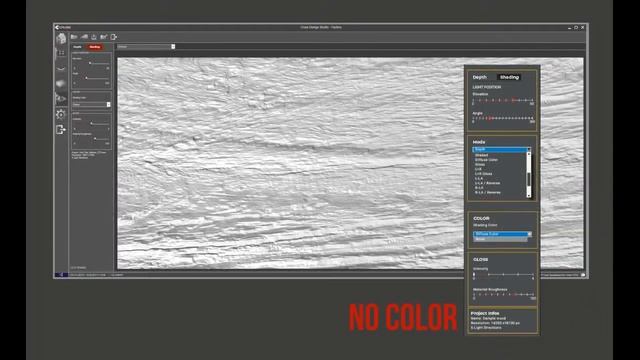
Task: Click the export arrow icon in top toolbar
Action: tap(114, 37)
